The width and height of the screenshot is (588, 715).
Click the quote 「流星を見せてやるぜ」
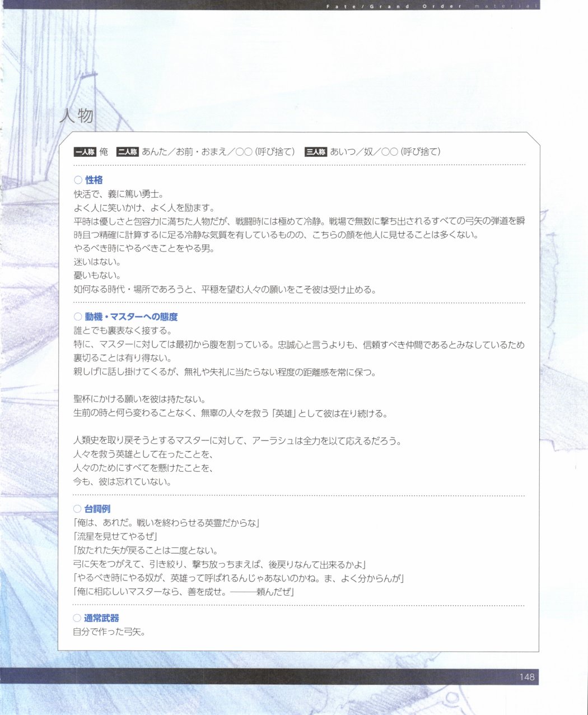pyautogui.click(x=116, y=537)
